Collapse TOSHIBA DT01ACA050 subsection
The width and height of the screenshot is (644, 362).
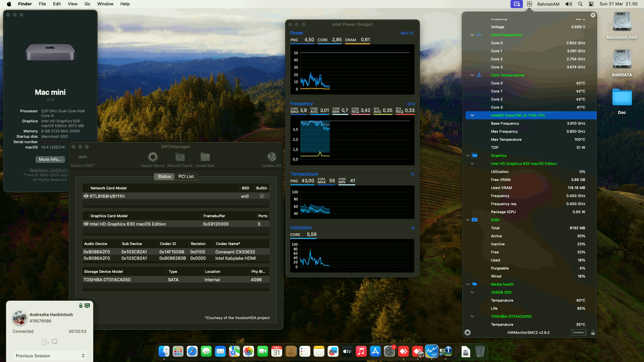pyautogui.click(x=472, y=316)
